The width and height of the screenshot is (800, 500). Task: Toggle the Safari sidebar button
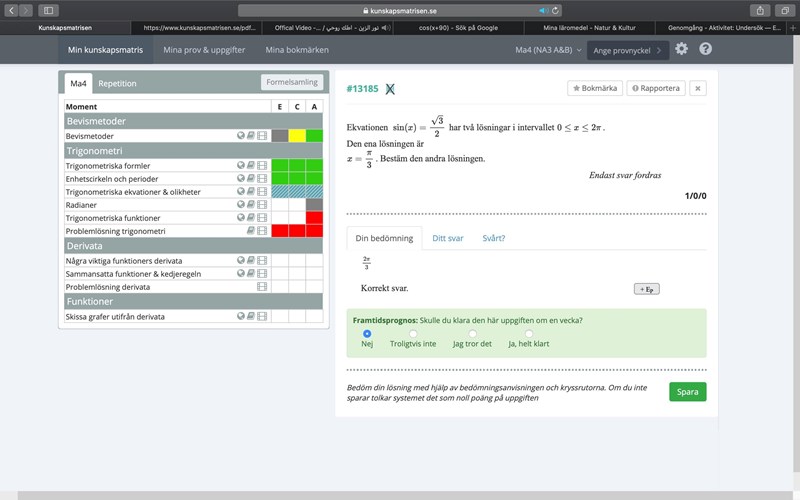click(x=48, y=10)
